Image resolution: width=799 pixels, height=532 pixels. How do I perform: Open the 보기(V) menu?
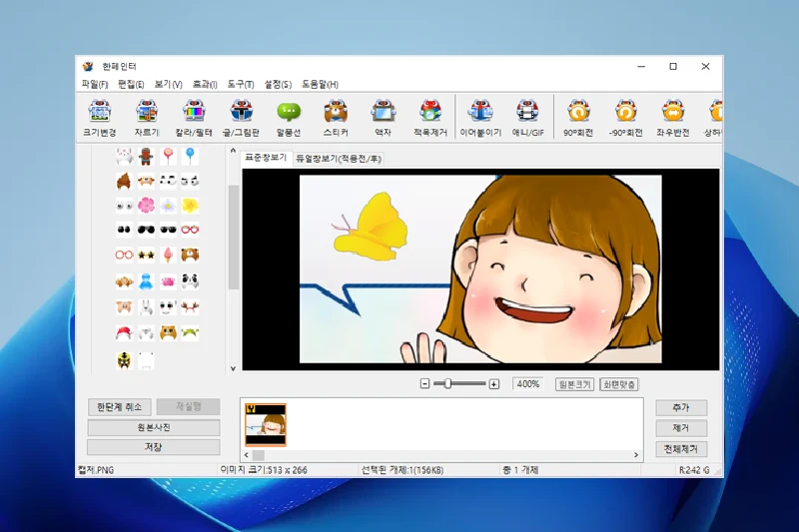[168, 84]
